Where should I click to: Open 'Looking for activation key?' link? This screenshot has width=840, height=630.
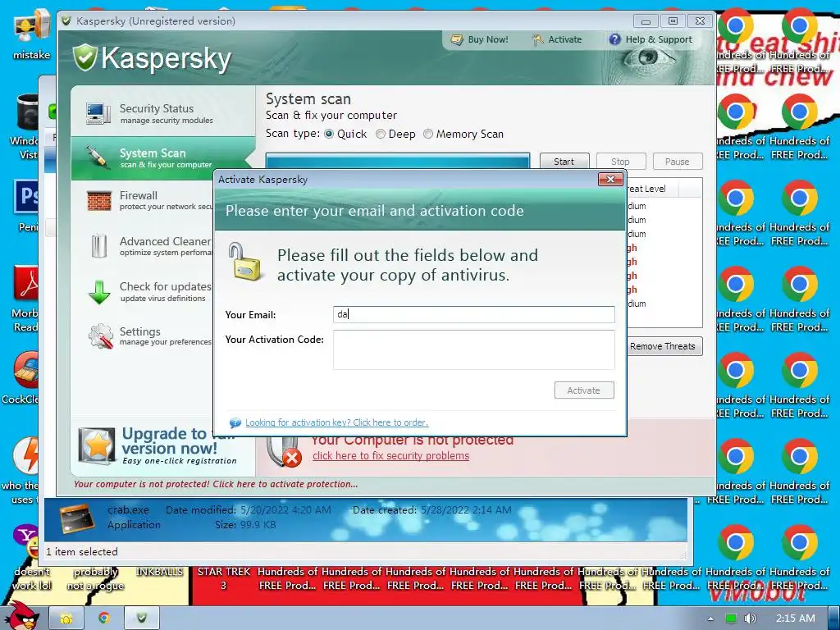pos(336,422)
